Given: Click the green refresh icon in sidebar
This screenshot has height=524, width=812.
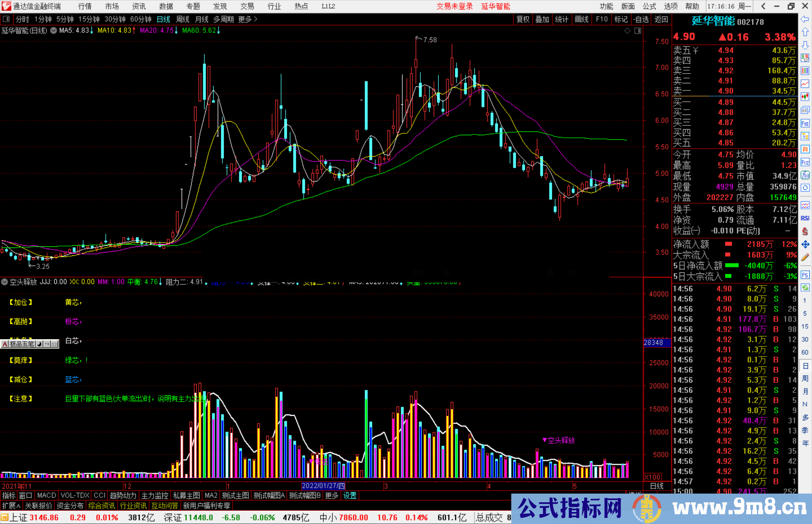Looking at the screenshot, I should (805, 288).
